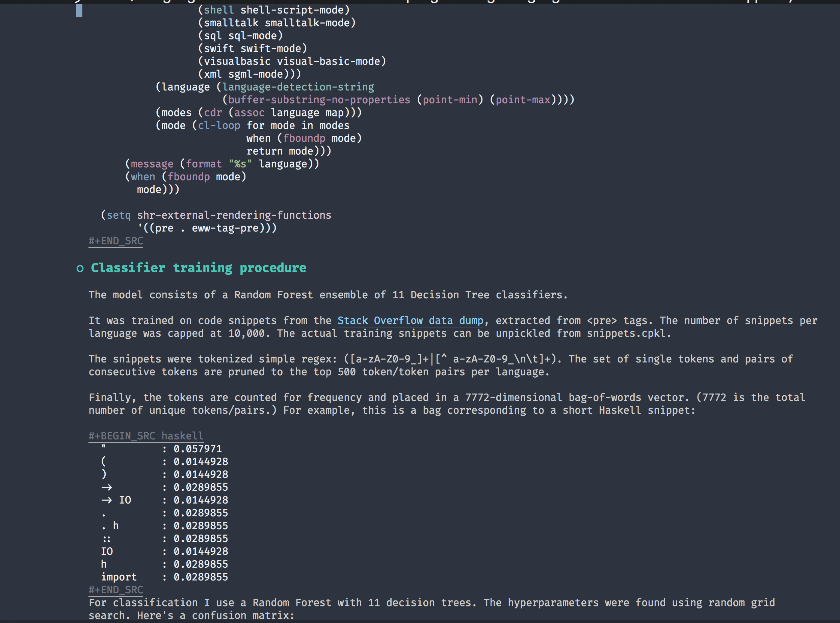Screen dimensions: 840x623
Task: Click the block cursor at top left
Action: point(79,10)
